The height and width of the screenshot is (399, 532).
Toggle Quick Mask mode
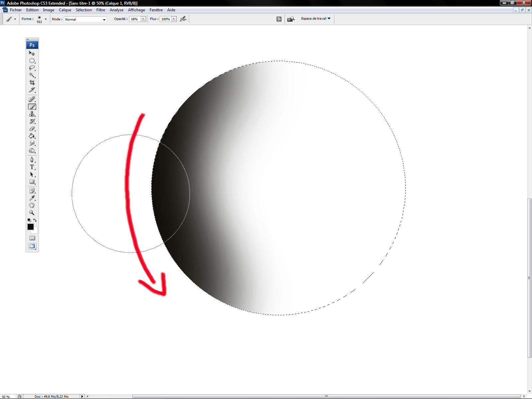(x=32, y=238)
